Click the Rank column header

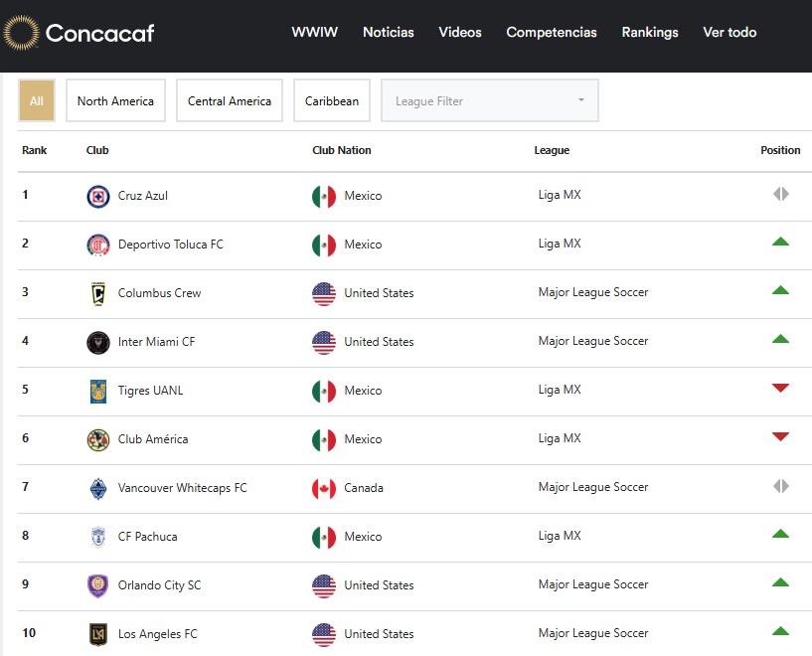point(35,150)
